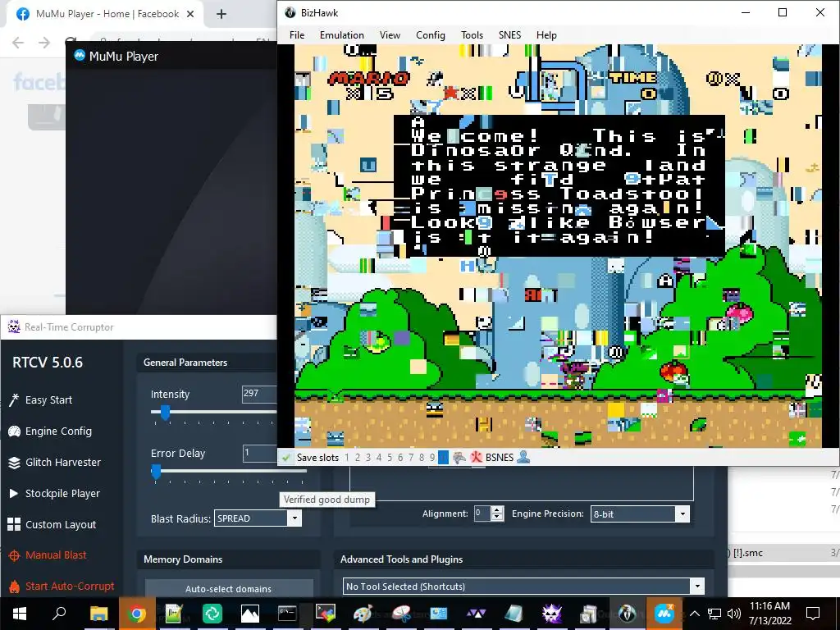Open BizHawk Tools menu

pos(472,34)
